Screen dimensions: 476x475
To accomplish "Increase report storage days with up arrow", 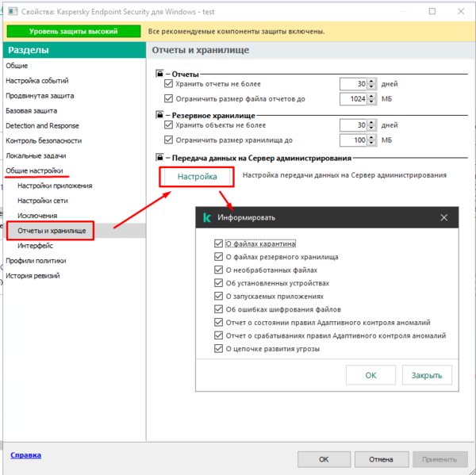I will [x=371, y=81].
